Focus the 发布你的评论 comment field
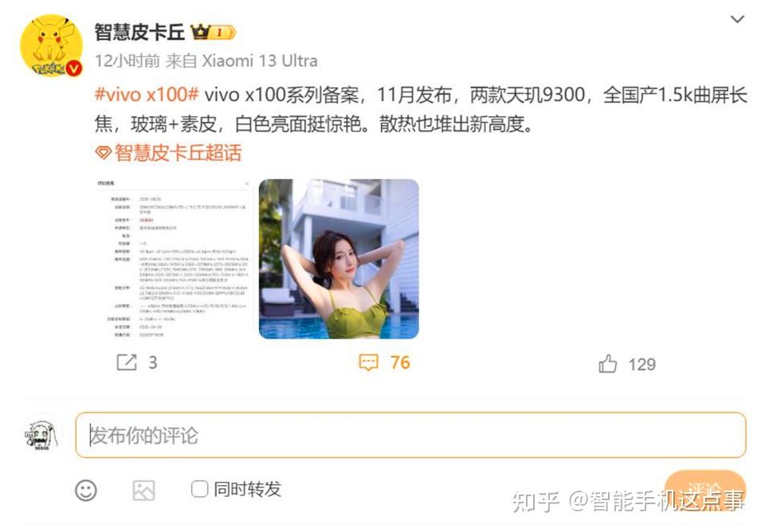The width and height of the screenshot is (765, 532). click(411, 435)
